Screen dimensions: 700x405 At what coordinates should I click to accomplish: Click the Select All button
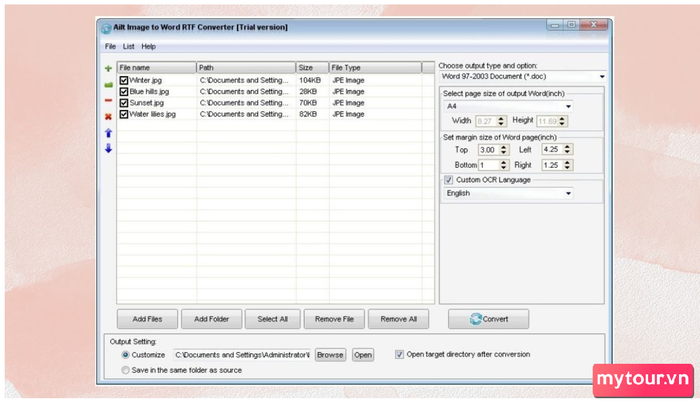(x=273, y=319)
